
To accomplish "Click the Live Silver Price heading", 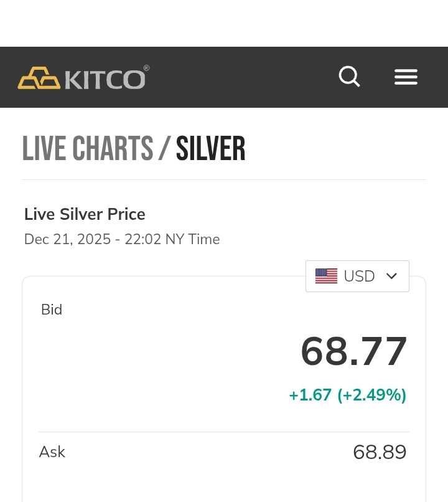I will (x=85, y=214).
